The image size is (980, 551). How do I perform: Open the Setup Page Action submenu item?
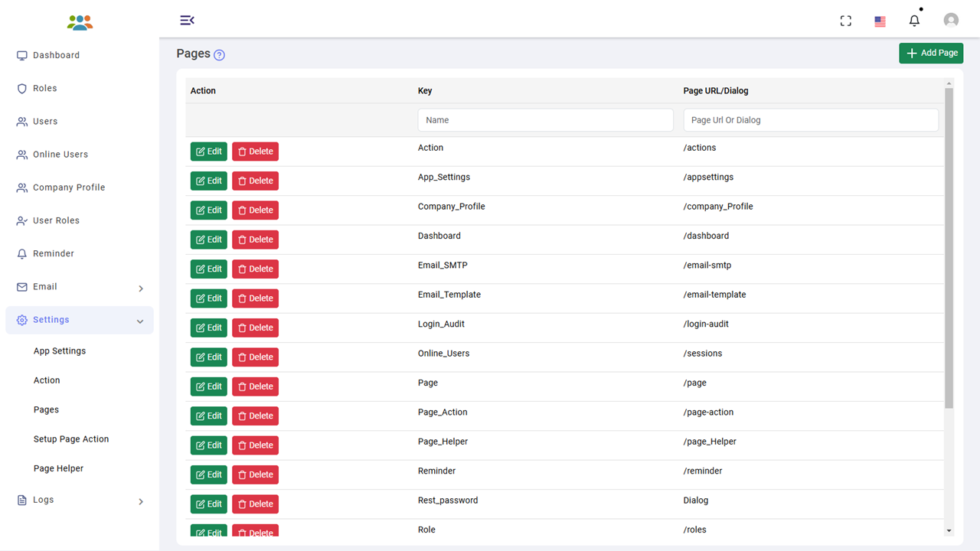71,439
